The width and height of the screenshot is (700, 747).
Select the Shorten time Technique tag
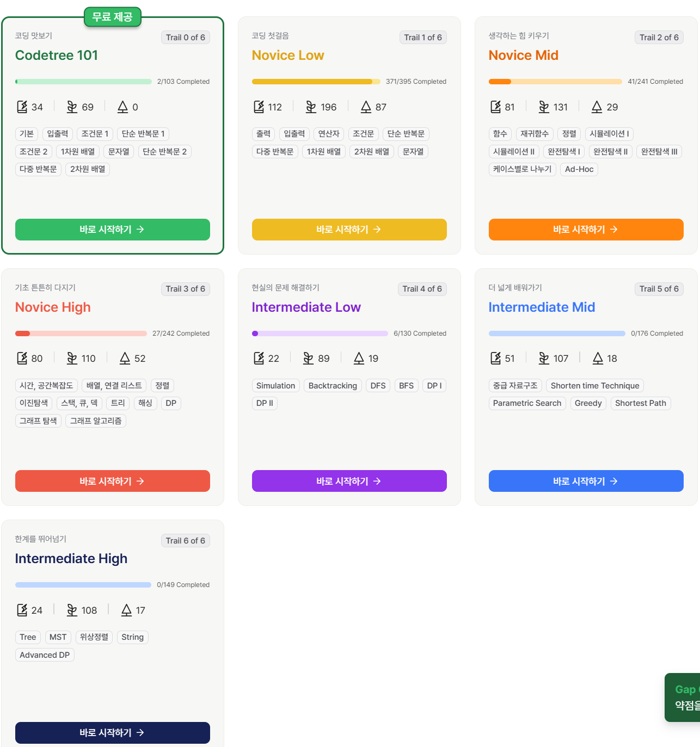click(x=595, y=386)
